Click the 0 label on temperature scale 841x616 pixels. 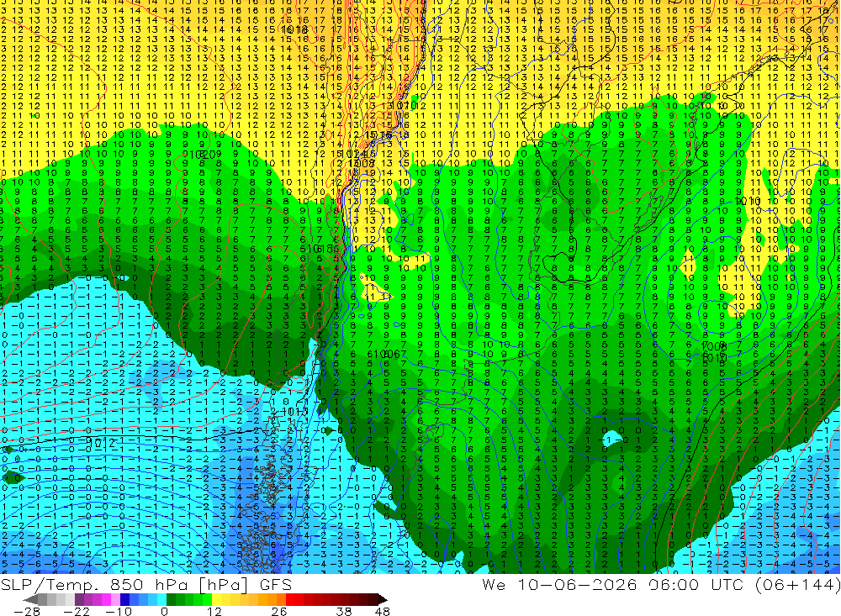coord(164,611)
